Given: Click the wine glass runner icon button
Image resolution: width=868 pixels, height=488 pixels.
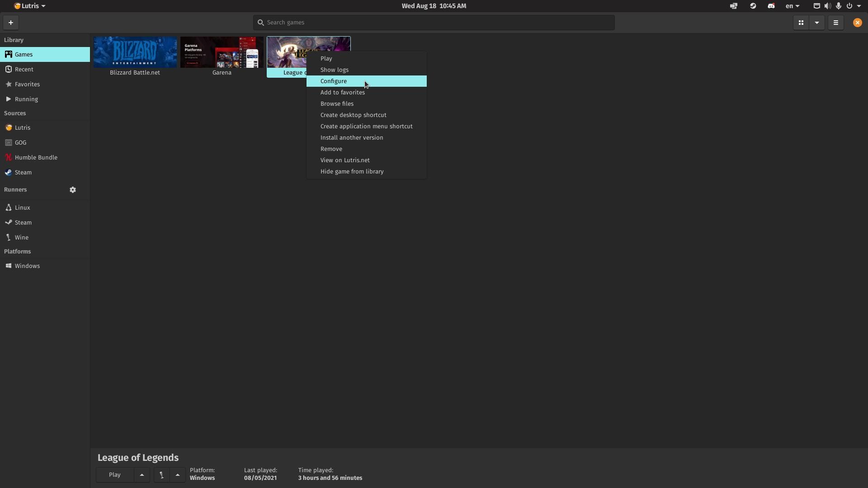Looking at the screenshot, I should [161, 475].
